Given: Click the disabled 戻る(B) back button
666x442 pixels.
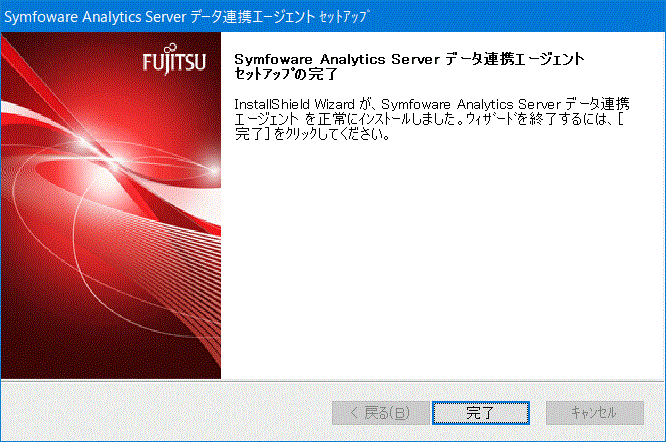Looking at the screenshot, I should [381, 412].
